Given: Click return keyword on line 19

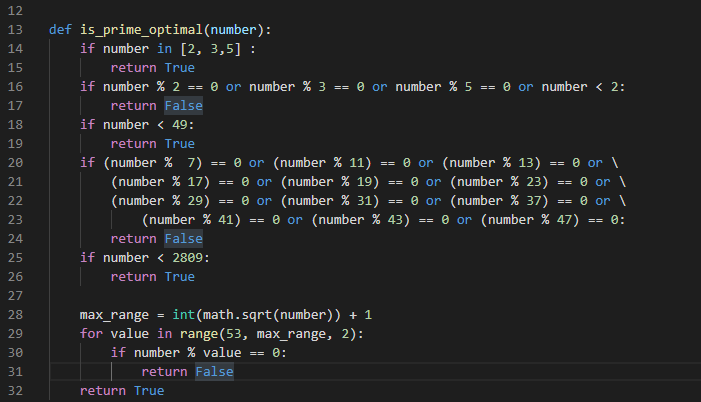Looking at the screenshot, I should [134, 144].
